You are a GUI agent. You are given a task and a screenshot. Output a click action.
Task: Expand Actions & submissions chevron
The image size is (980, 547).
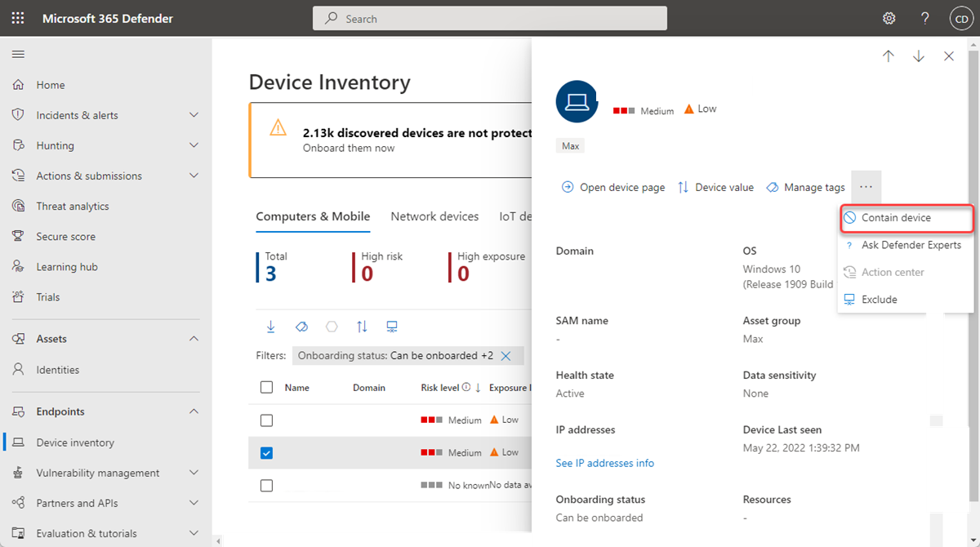(x=194, y=176)
